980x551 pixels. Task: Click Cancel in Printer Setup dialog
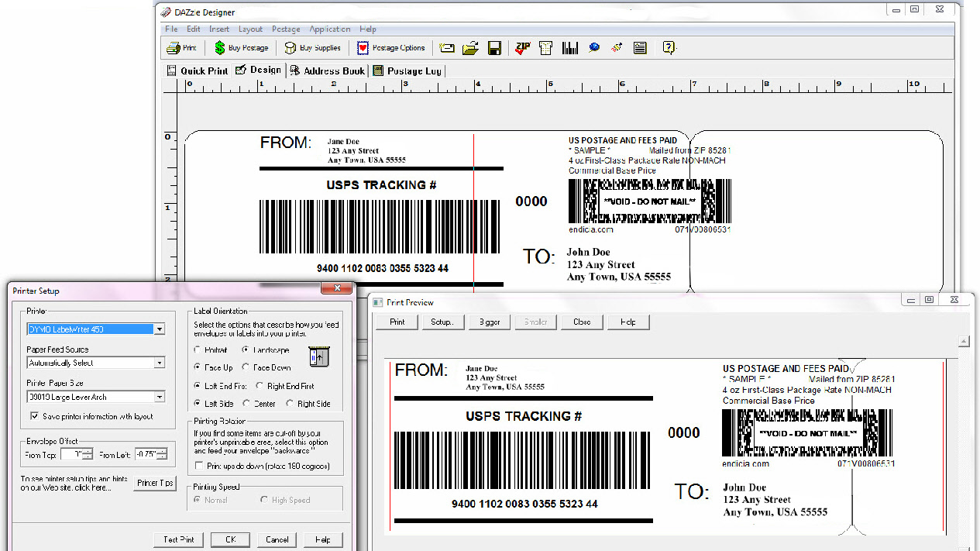(x=277, y=539)
